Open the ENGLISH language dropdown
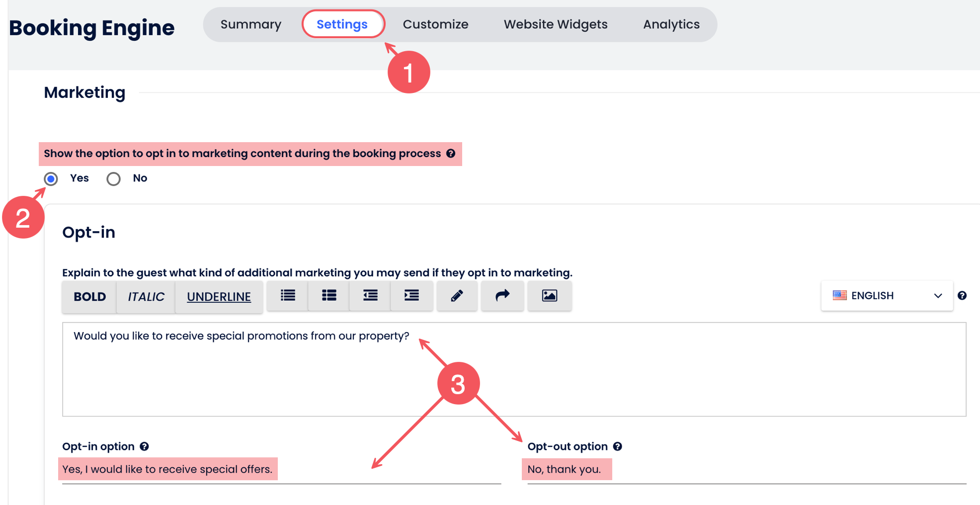The height and width of the screenshot is (505, 980). click(887, 296)
